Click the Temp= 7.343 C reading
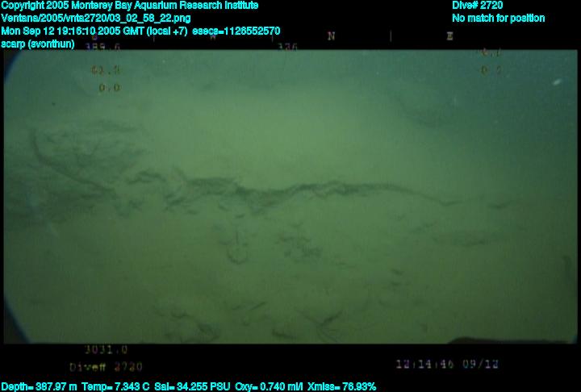The image size is (581, 392). [x=115, y=387]
